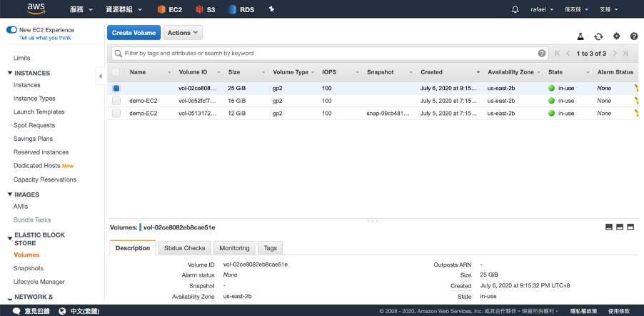Open 意見回饋 feedback link
Viewport: 644px width, 316px height.
37,311
